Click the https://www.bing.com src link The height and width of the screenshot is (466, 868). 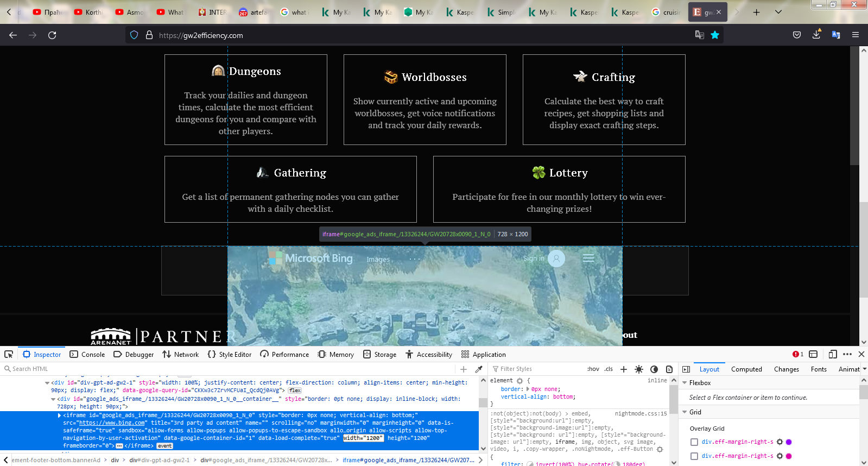112,423
